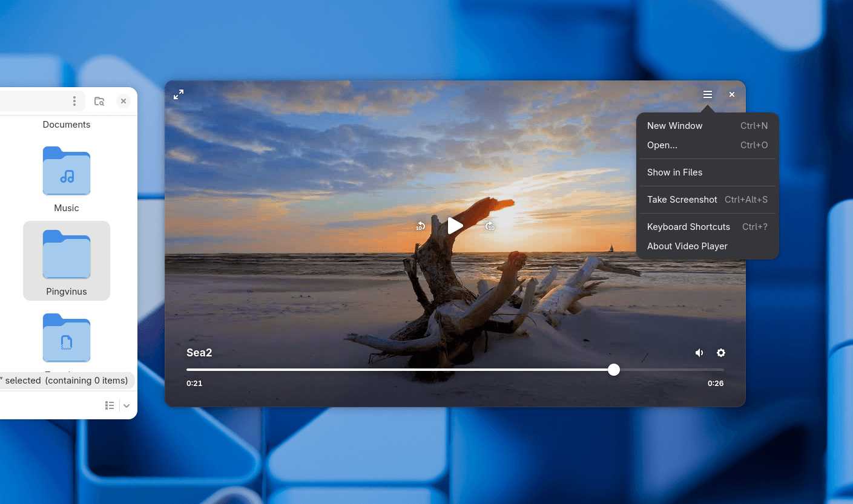Mute the video volume
Screen dimensions: 853x504
pos(699,353)
